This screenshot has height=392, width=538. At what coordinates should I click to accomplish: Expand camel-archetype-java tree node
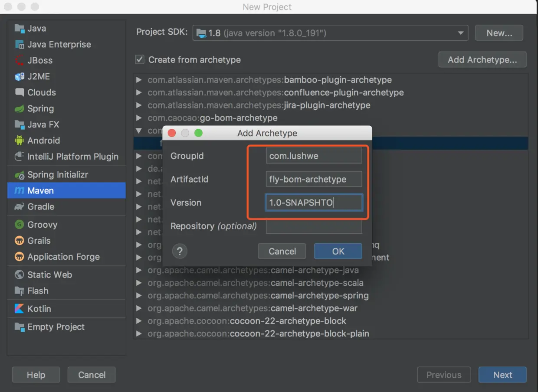coord(139,270)
